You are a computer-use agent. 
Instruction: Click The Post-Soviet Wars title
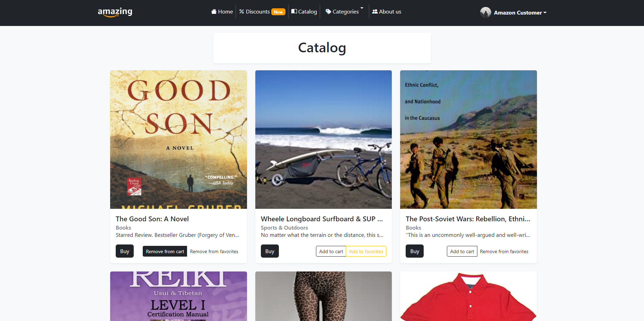[468, 219]
